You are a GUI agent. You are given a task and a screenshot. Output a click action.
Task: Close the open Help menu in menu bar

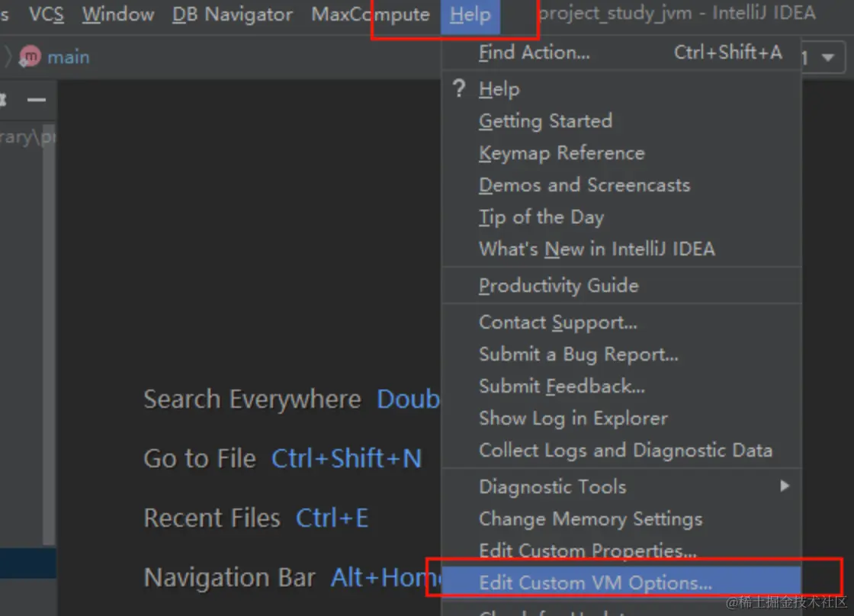(470, 14)
